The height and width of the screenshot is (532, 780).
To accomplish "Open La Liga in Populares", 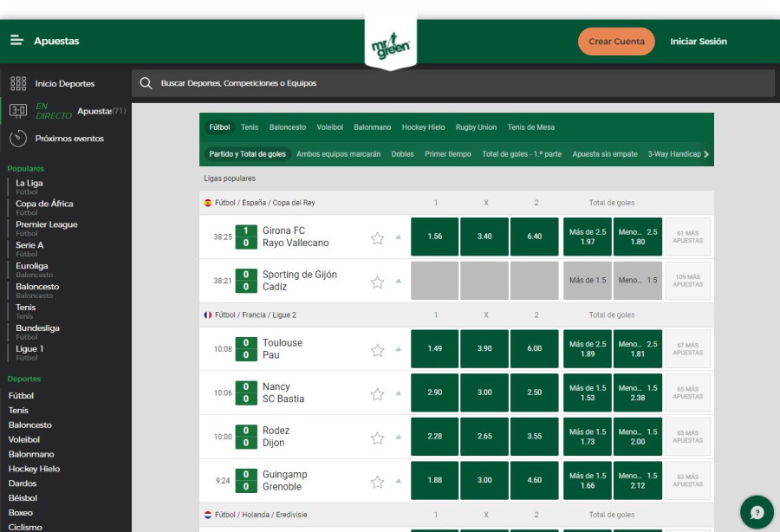I will click(x=29, y=186).
